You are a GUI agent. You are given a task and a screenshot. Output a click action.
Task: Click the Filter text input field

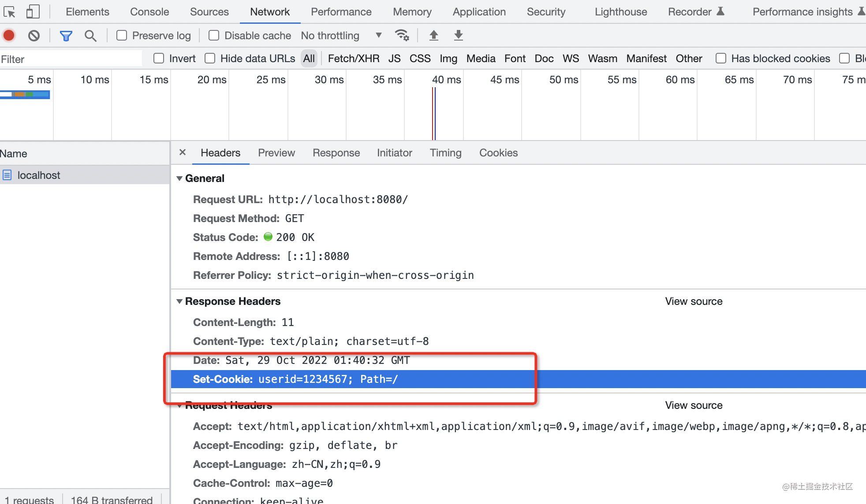[x=71, y=59]
